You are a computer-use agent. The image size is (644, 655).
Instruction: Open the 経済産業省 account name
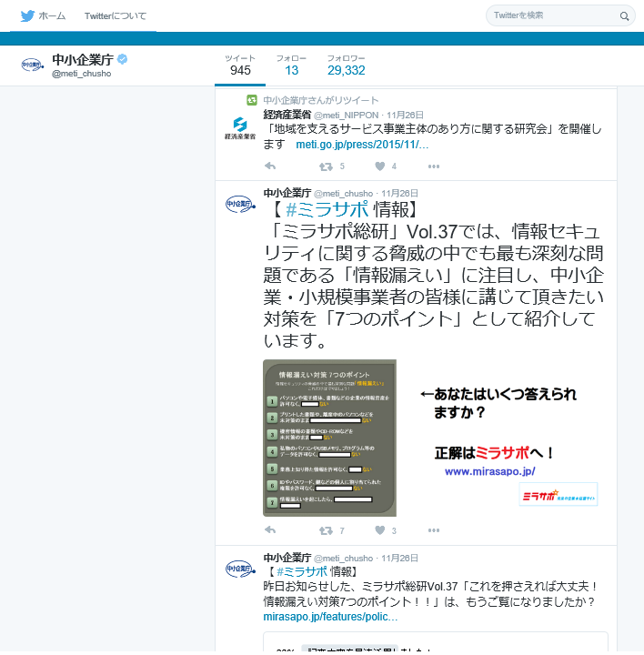[287, 115]
